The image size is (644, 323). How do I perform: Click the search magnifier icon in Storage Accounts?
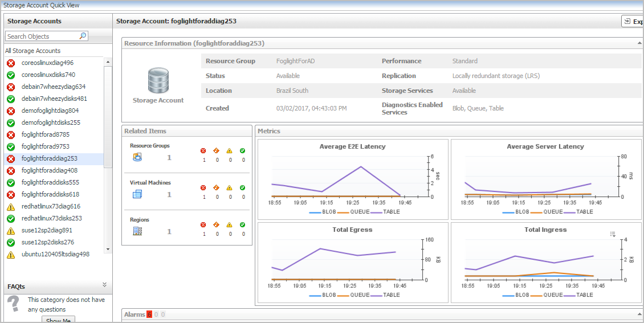[83, 36]
